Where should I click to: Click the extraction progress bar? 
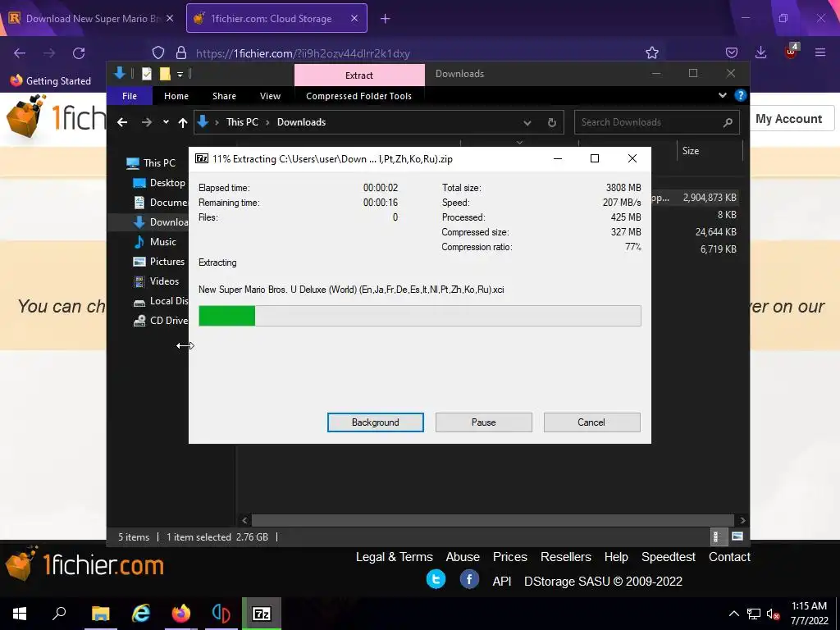[x=419, y=316]
